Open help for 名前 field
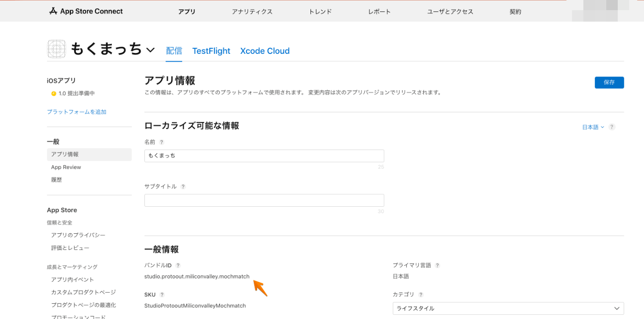The height and width of the screenshot is (319, 644). coord(161,142)
